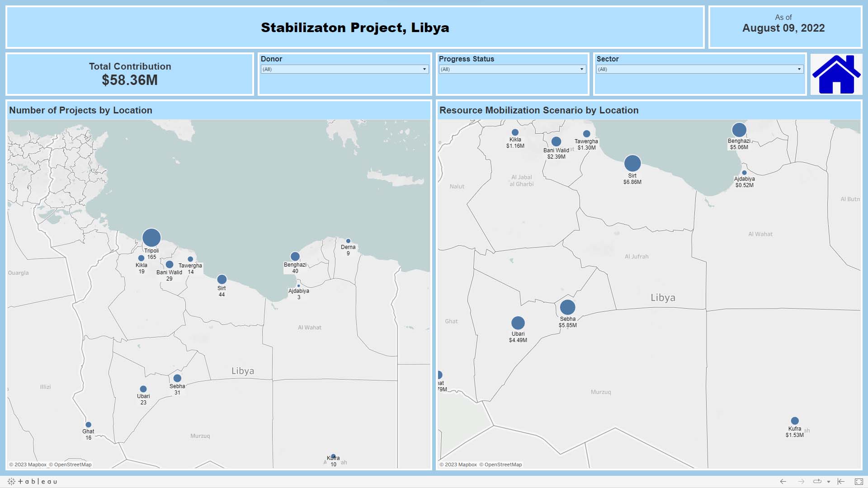Image resolution: width=868 pixels, height=488 pixels.
Task: Select the Bani Walid $2.39M marker
Action: tap(557, 141)
